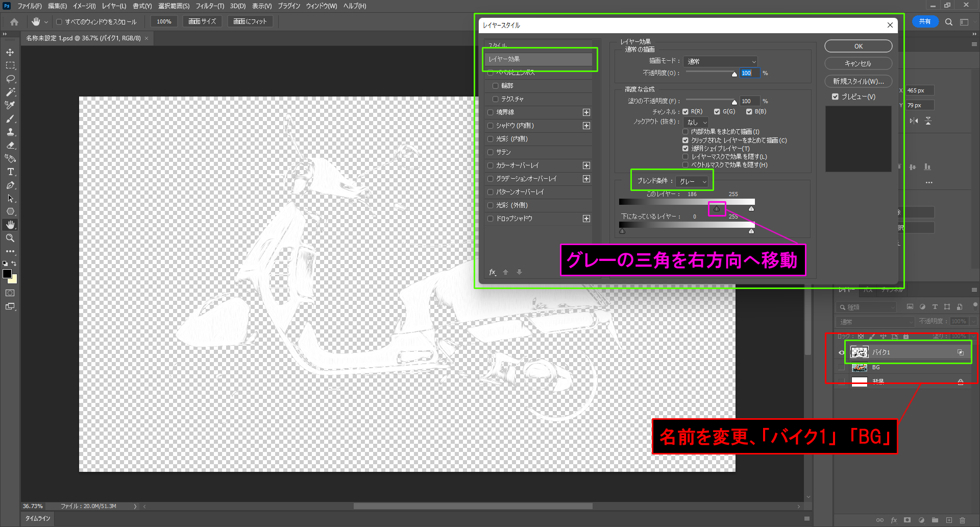Select the Brush tool
The width and height of the screenshot is (980, 527).
pyautogui.click(x=10, y=118)
